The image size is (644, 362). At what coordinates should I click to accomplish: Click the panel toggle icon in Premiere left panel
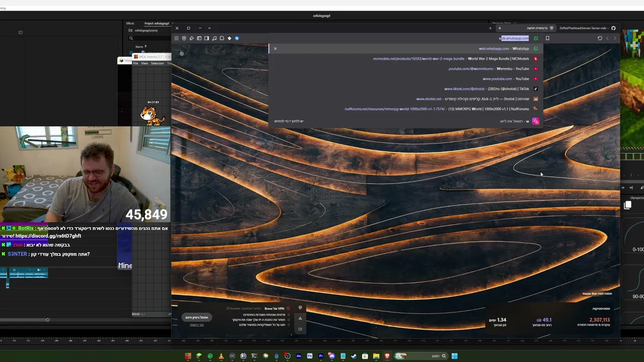(21, 32)
